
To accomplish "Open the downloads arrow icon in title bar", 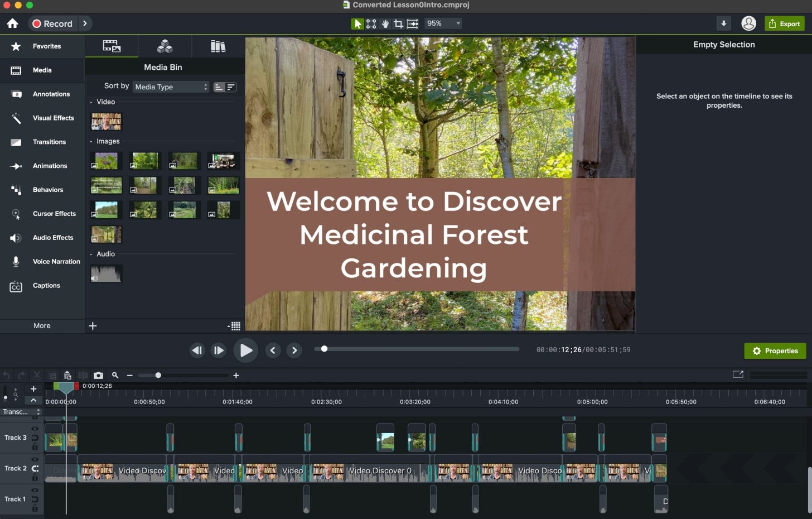I will [723, 23].
